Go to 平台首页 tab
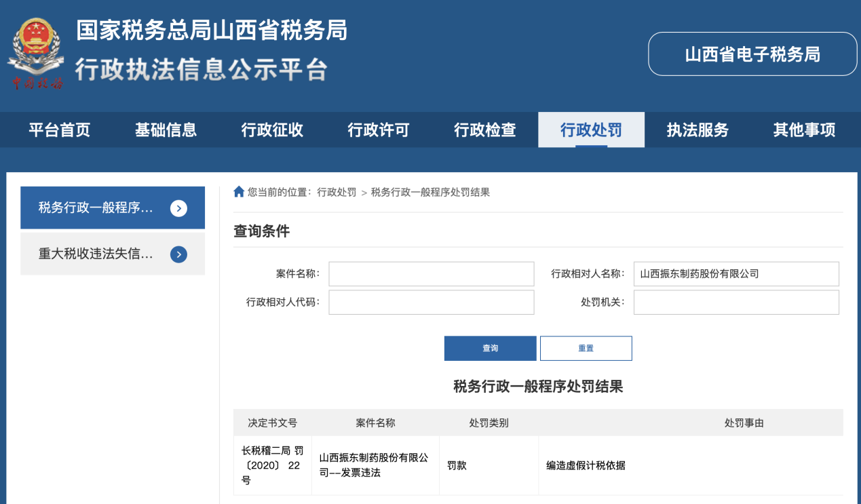The height and width of the screenshot is (504, 861). pos(59,130)
